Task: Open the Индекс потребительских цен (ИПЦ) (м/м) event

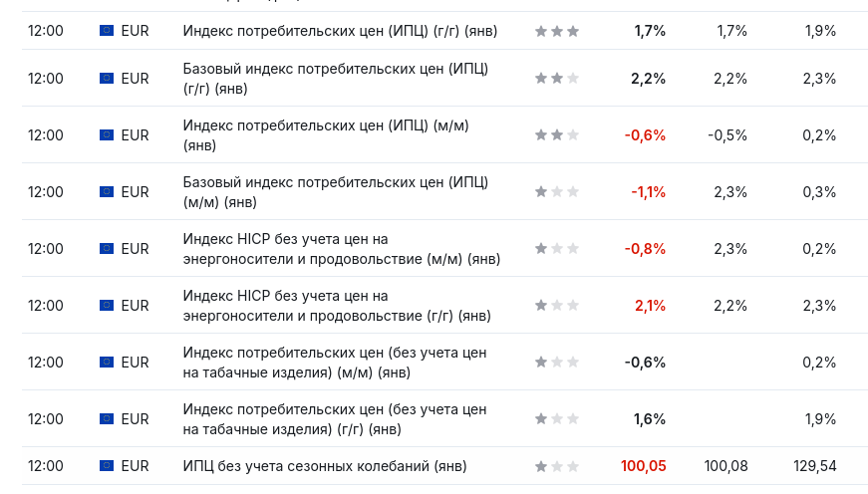Action: coord(326,135)
